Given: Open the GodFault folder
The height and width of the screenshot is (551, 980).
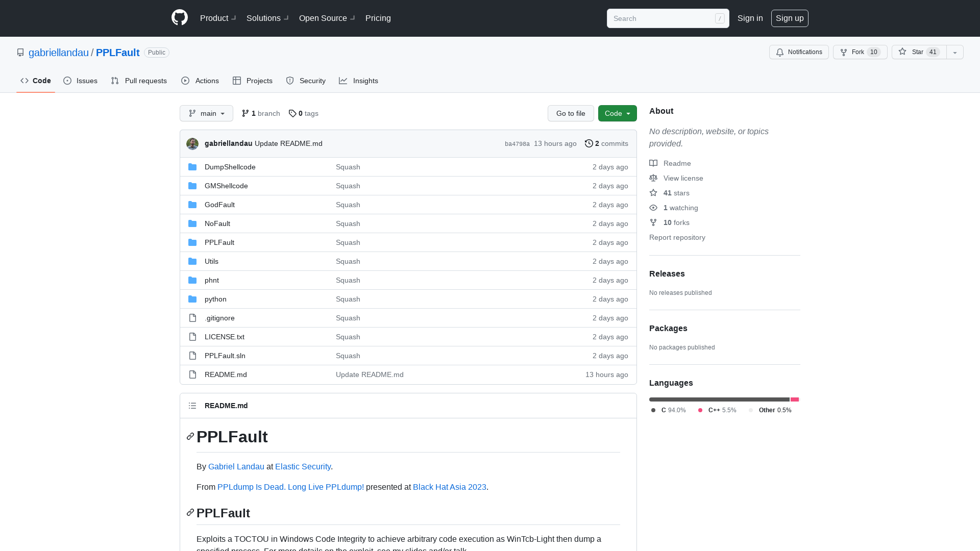Looking at the screenshot, I should (x=219, y=204).
